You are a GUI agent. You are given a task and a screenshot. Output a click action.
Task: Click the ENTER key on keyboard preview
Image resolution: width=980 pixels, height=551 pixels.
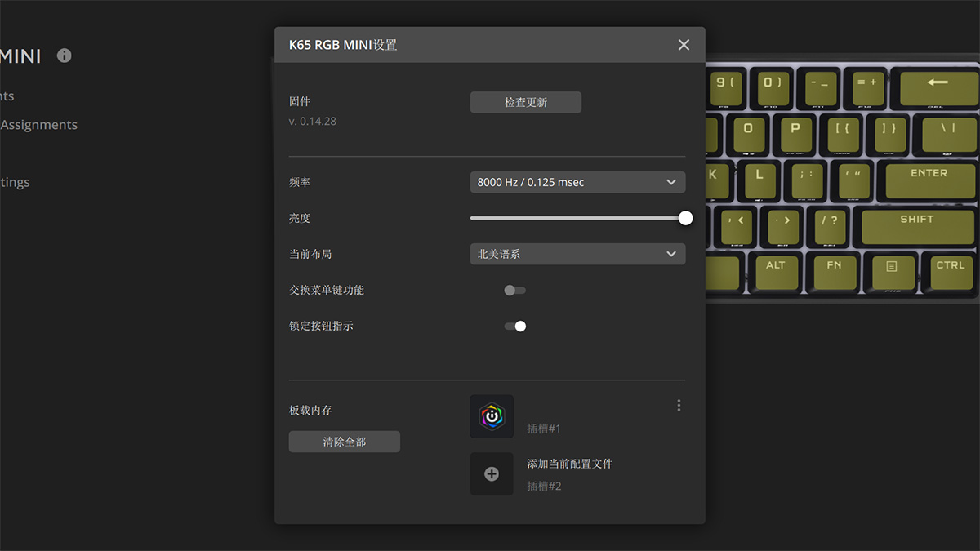click(929, 180)
